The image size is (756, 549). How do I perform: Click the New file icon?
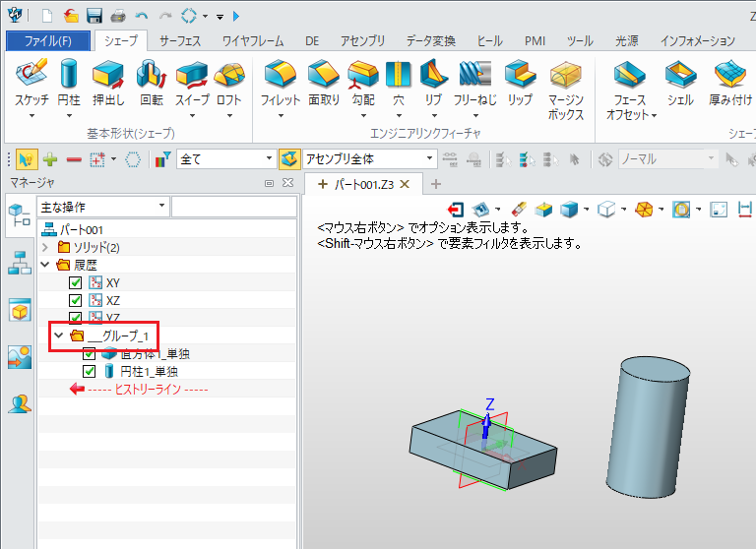(47, 16)
